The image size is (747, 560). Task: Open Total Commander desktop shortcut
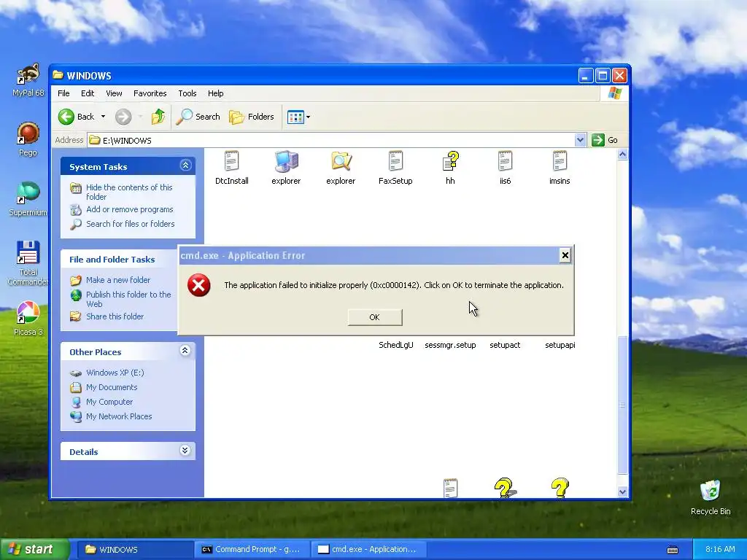(28, 262)
